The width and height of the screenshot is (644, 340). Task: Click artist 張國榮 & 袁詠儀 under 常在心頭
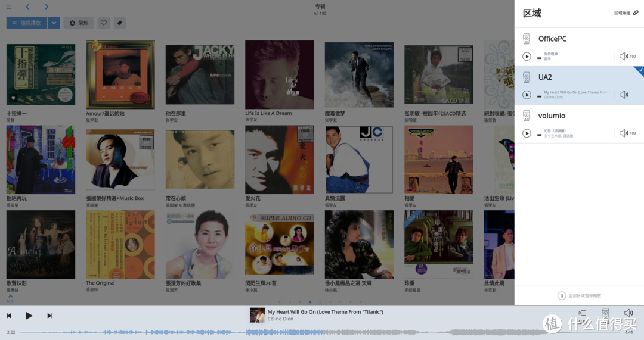(x=180, y=205)
